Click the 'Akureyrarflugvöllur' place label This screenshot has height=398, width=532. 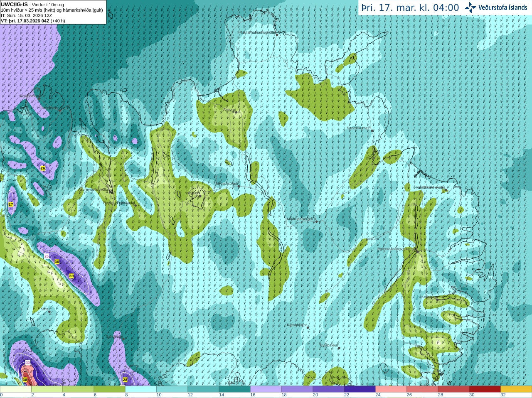[94, 189]
